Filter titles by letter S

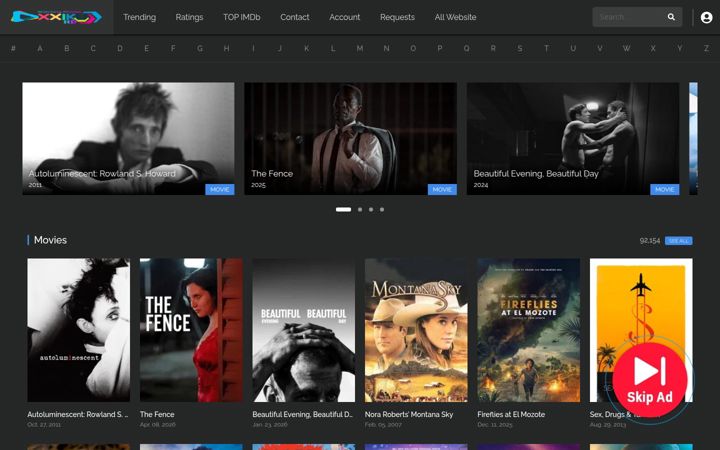pyautogui.click(x=520, y=48)
